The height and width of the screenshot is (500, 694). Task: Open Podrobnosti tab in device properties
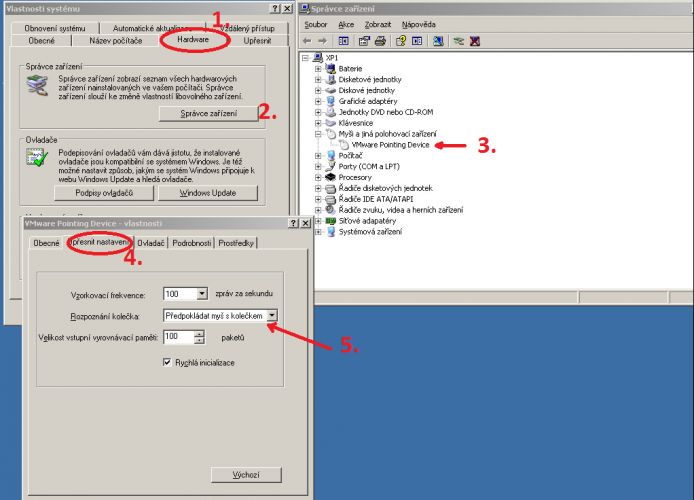pyautogui.click(x=192, y=243)
